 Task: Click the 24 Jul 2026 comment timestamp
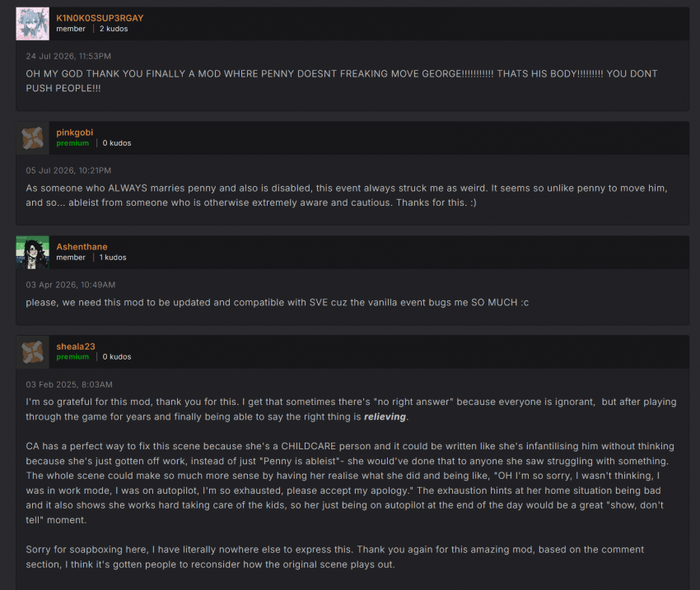pos(68,56)
